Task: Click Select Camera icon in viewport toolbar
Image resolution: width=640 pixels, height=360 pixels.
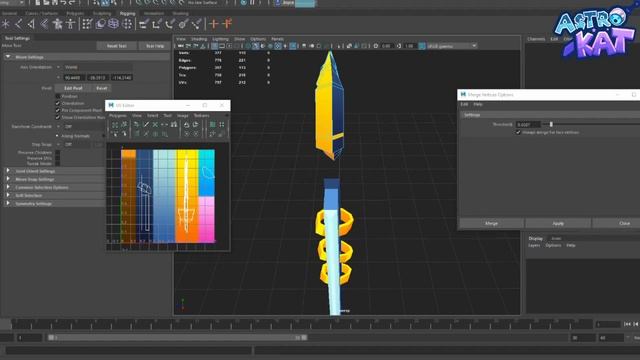Action: [181, 46]
